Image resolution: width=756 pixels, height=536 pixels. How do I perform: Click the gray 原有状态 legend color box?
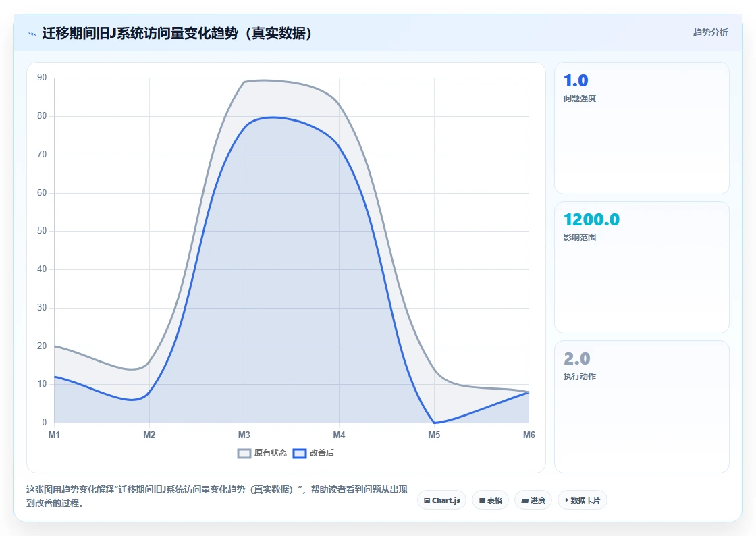[244, 454]
